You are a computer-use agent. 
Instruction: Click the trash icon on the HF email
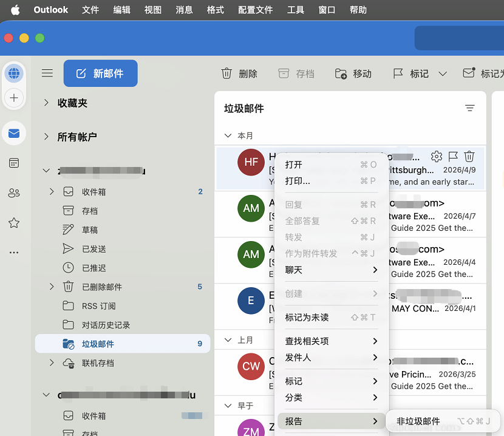click(x=469, y=157)
